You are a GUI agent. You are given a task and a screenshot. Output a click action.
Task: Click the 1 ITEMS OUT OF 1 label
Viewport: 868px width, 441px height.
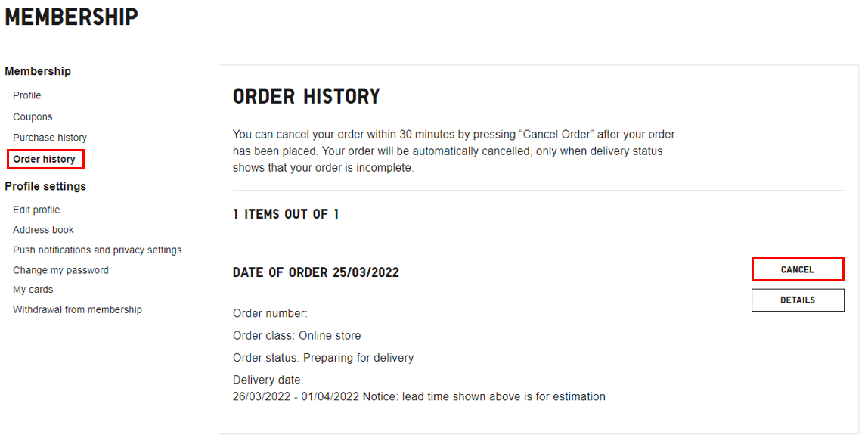tap(286, 214)
